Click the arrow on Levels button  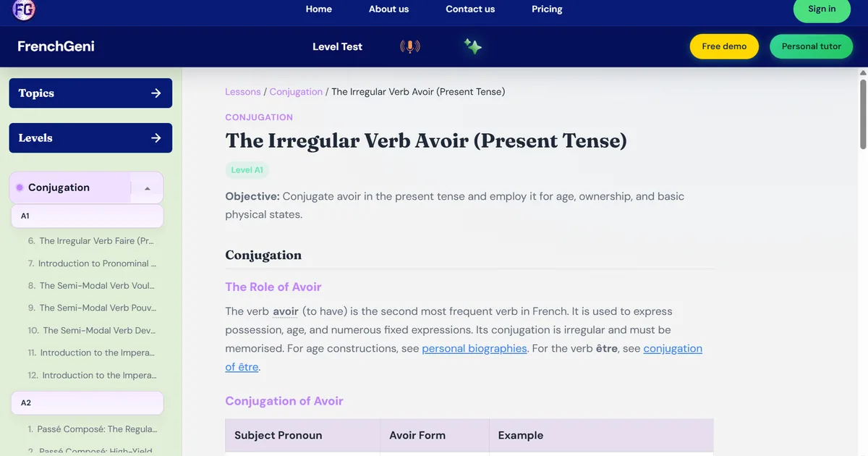click(x=156, y=138)
